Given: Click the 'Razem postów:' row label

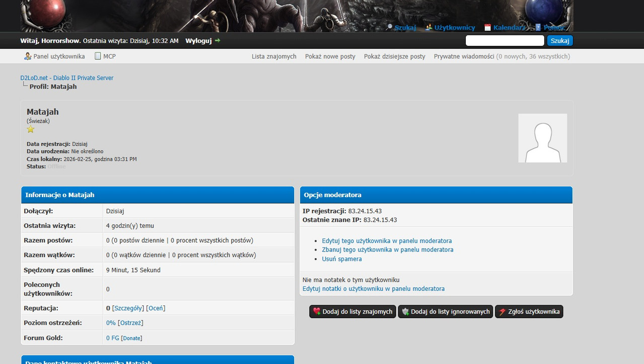Looking at the screenshot, I should coord(48,240).
